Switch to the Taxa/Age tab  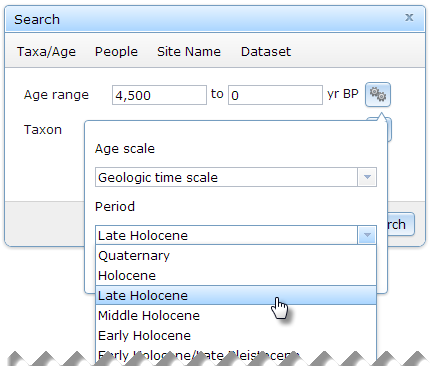click(x=46, y=52)
